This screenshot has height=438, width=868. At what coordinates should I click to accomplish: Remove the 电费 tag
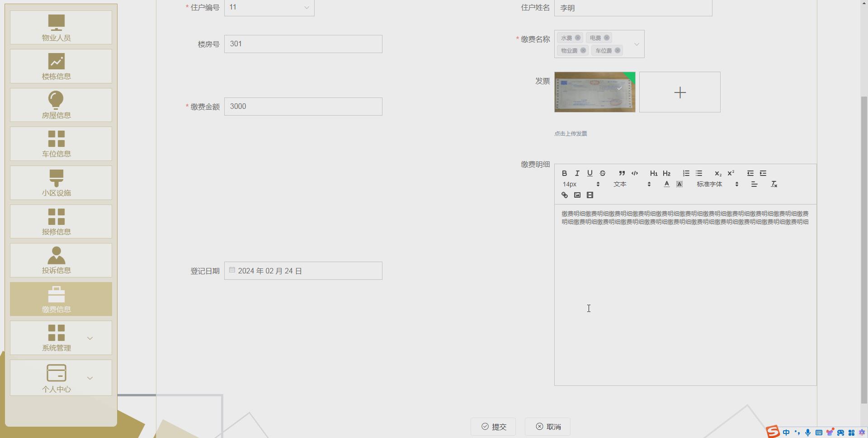606,38
